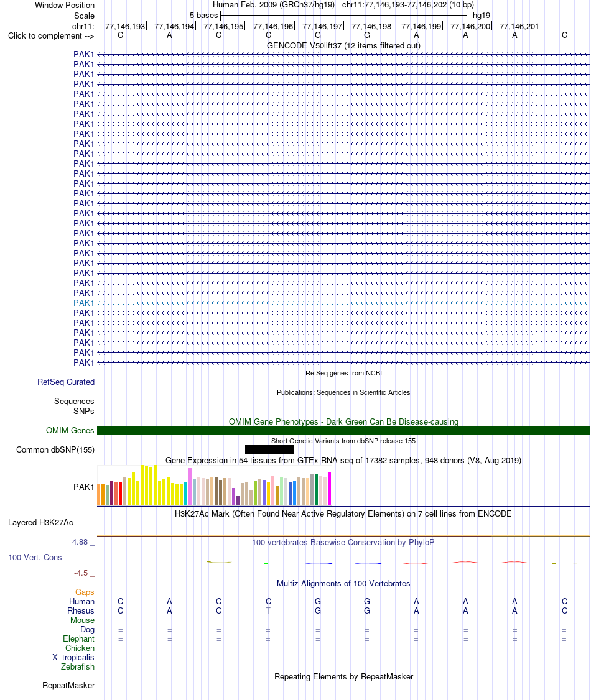591x700 pixels.
Task: Open '100 vertebrates Basewise Conservation by PhyloP' title
Action: (343, 543)
